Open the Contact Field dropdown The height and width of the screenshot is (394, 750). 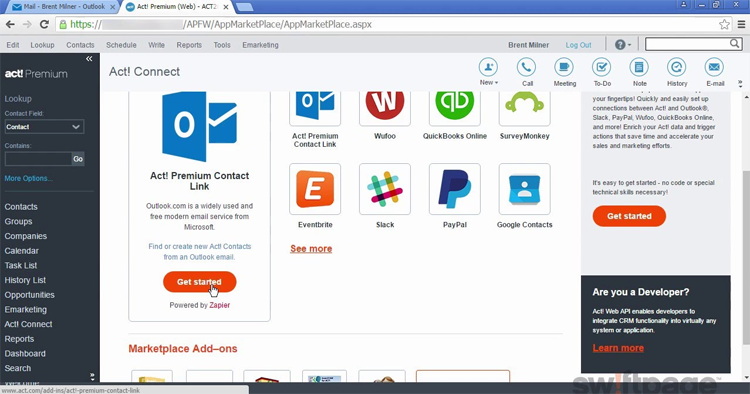pos(44,127)
